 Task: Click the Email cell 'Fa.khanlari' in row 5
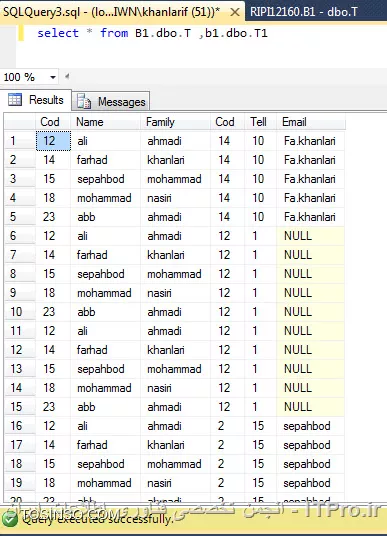tap(311, 217)
